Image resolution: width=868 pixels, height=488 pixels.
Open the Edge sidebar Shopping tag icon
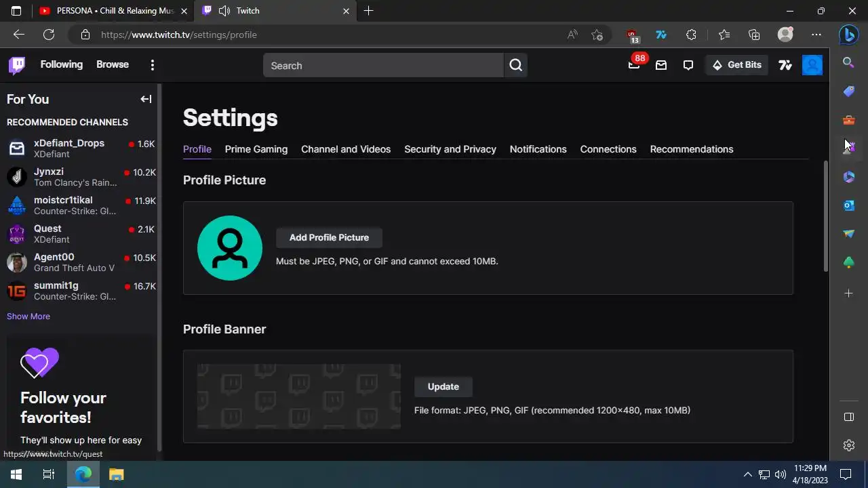point(848,91)
